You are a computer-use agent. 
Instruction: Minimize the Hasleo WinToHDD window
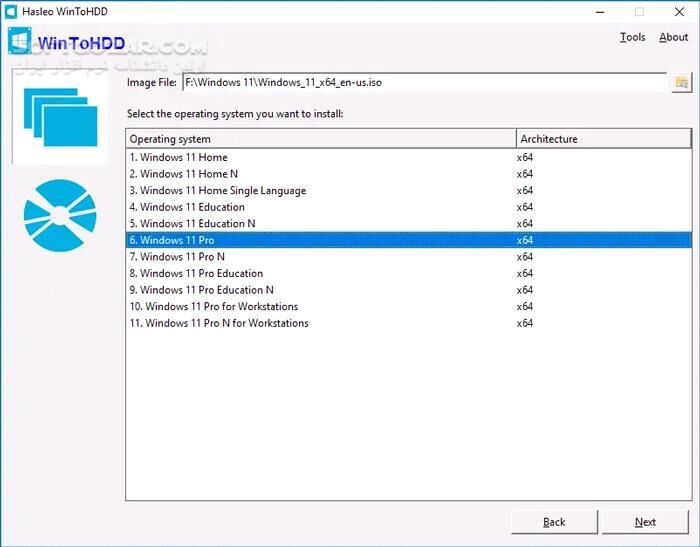click(x=600, y=12)
